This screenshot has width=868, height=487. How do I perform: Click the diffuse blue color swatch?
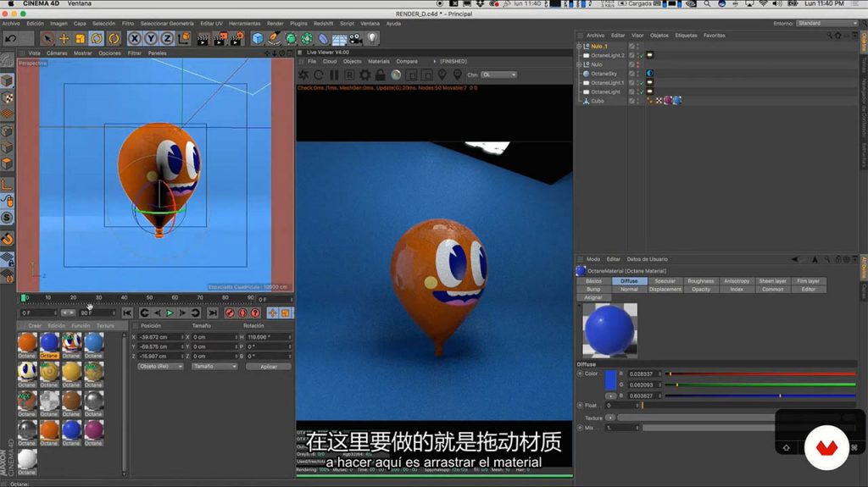(x=610, y=380)
